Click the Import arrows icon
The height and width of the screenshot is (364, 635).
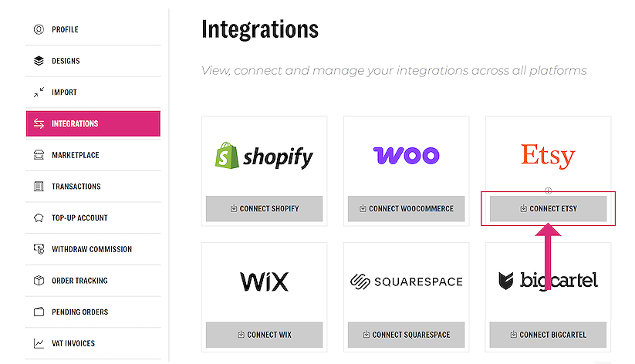click(39, 93)
